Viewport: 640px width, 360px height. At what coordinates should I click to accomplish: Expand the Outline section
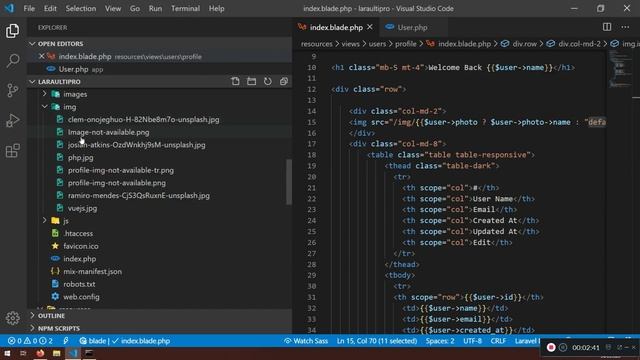pyautogui.click(x=51, y=316)
